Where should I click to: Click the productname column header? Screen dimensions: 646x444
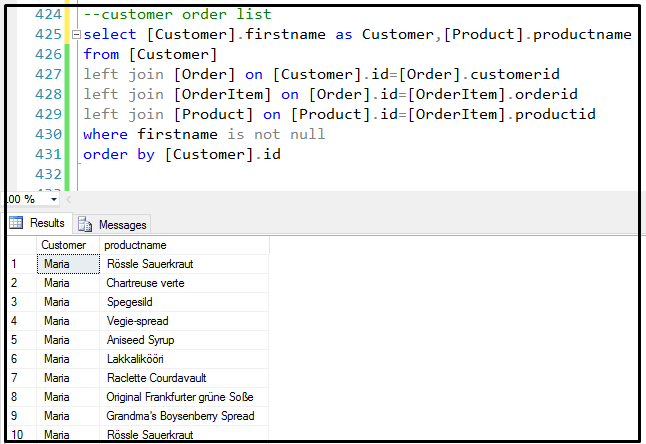click(184, 245)
